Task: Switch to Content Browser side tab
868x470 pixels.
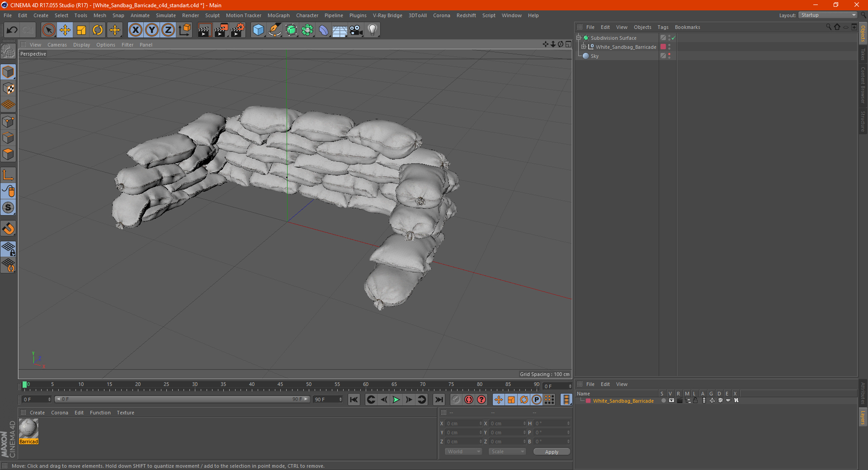Action: [863, 85]
